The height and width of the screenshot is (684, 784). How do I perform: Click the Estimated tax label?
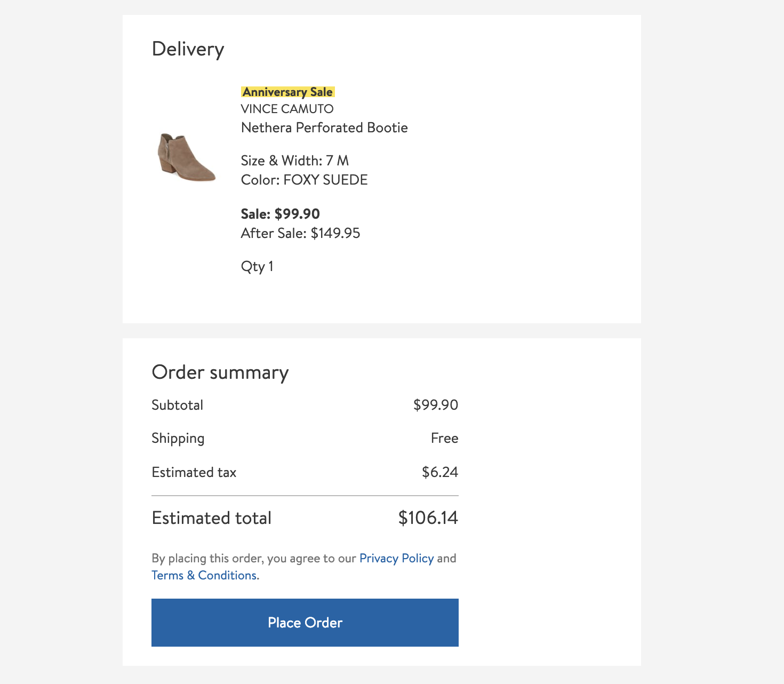194,472
